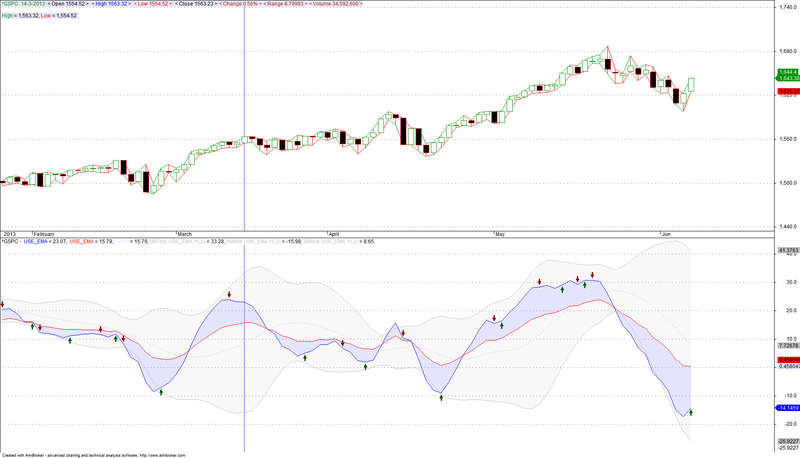800x458 pixels.
Task: Click the red USE_EMA = 15.79 indicator label
Action: click(x=91, y=241)
